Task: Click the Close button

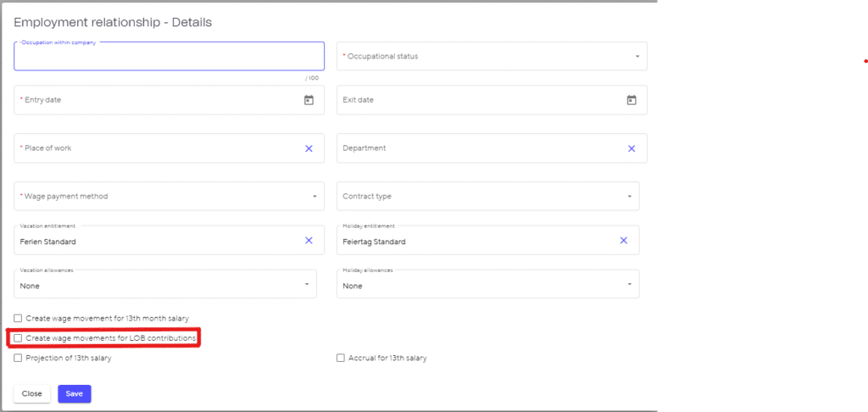Action: click(x=32, y=393)
